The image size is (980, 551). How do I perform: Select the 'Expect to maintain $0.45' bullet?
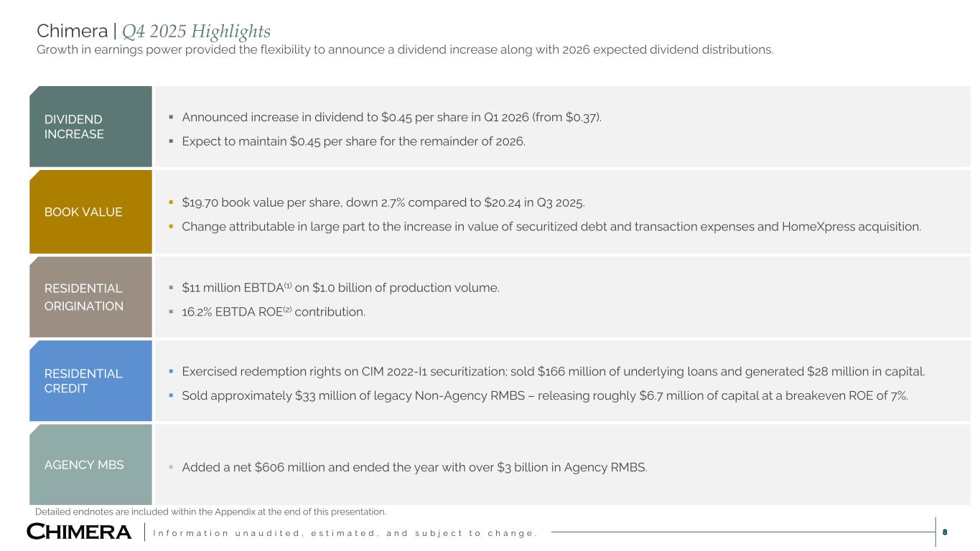coord(353,141)
